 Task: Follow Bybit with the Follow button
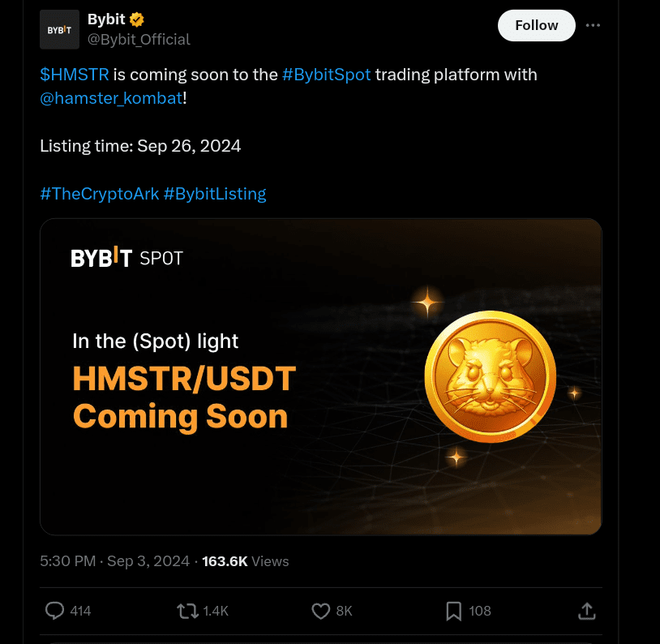(536, 25)
